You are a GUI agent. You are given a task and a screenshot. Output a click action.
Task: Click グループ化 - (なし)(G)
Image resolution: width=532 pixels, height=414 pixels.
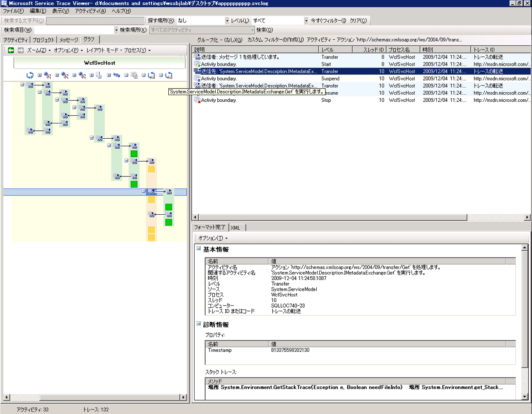pyautogui.click(x=219, y=40)
